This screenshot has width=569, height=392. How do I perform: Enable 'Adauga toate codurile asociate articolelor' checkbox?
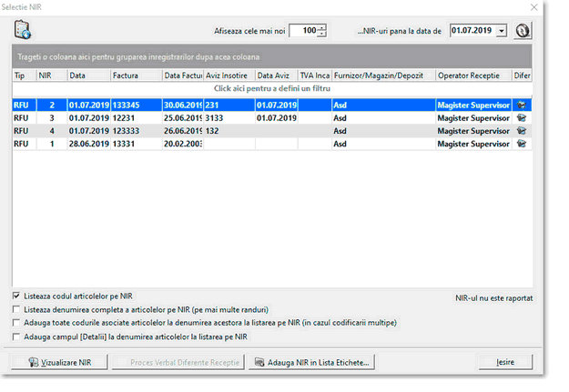(x=16, y=322)
